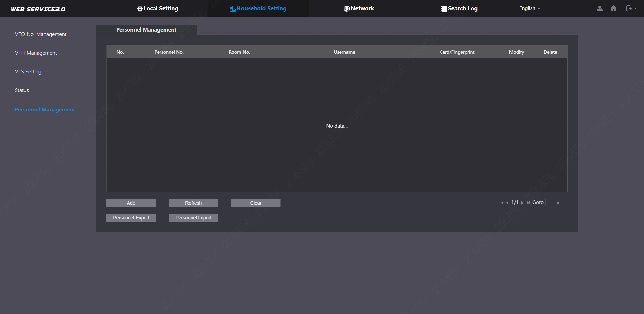Click the Personnel Export button
The width and height of the screenshot is (644, 314).
pyautogui.click(x=131, y=218)
